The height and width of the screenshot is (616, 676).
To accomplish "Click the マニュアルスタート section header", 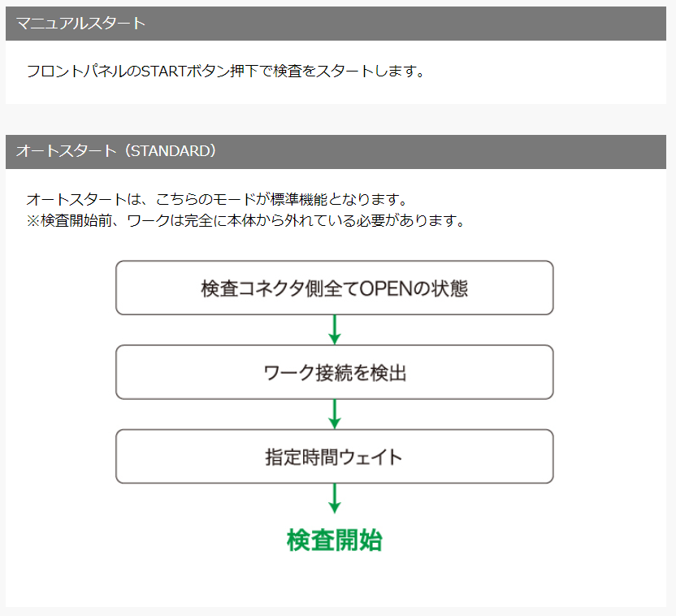I will pyautogui.click(x=80, y=24).
